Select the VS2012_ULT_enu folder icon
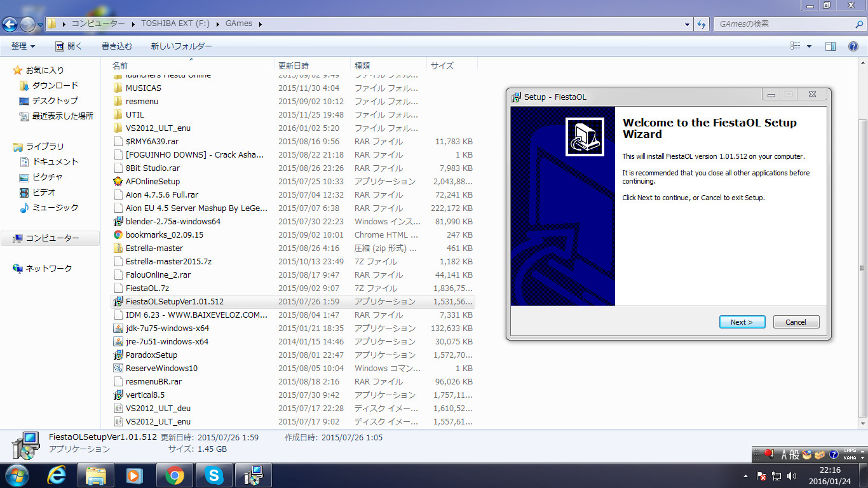 click(x=118, y=128)
